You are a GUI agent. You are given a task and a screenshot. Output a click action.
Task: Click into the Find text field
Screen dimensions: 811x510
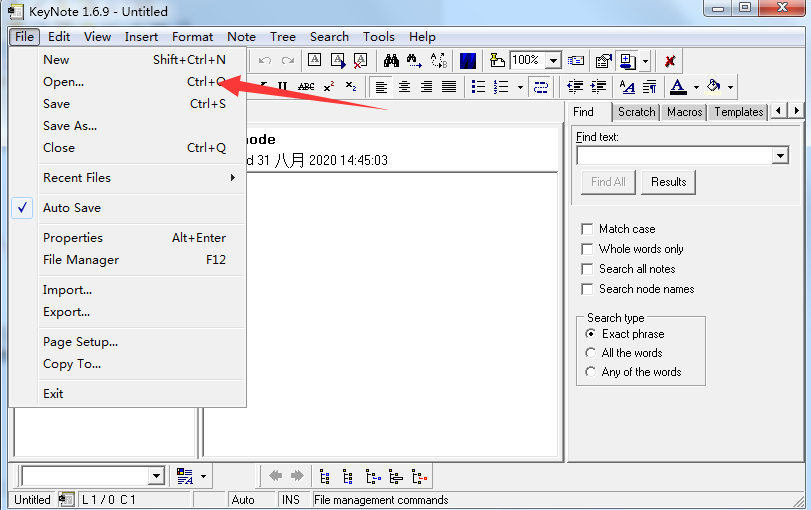tap(674, 155)
